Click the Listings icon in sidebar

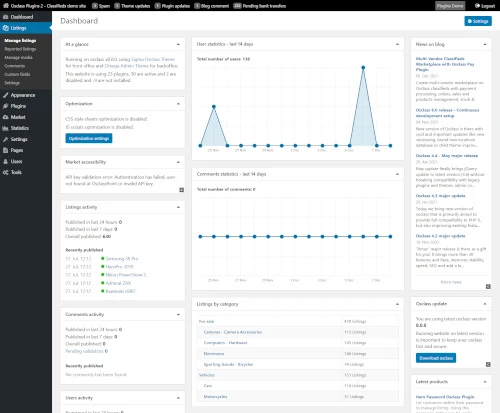coord(6,28)
